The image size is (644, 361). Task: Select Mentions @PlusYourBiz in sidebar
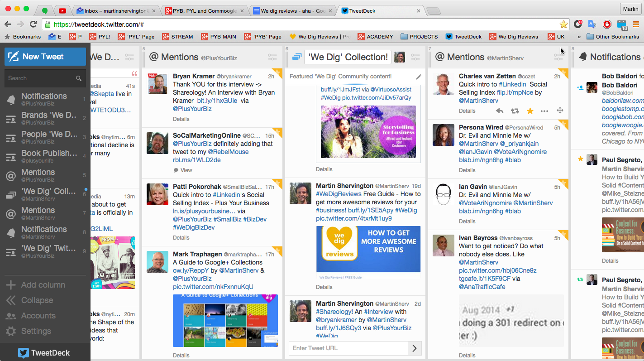pyautogui.click(x=45, y=175)
